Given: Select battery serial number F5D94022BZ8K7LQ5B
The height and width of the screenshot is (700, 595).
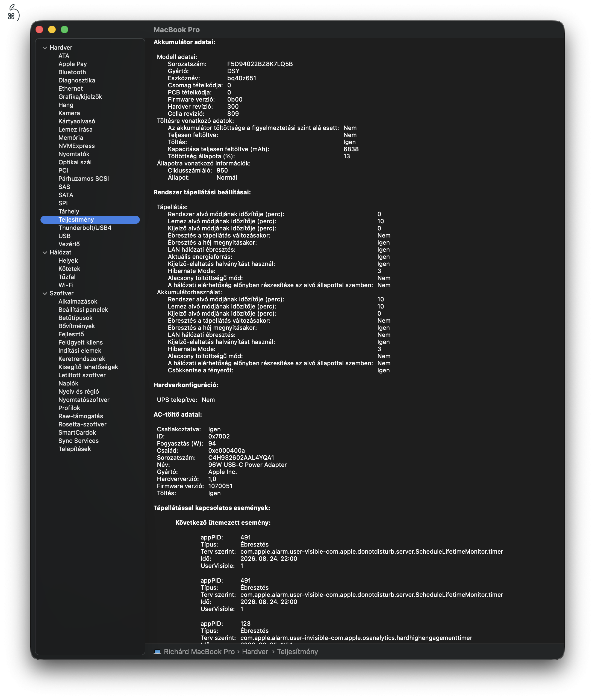Looking at the screenshot, I should point(260,64).
